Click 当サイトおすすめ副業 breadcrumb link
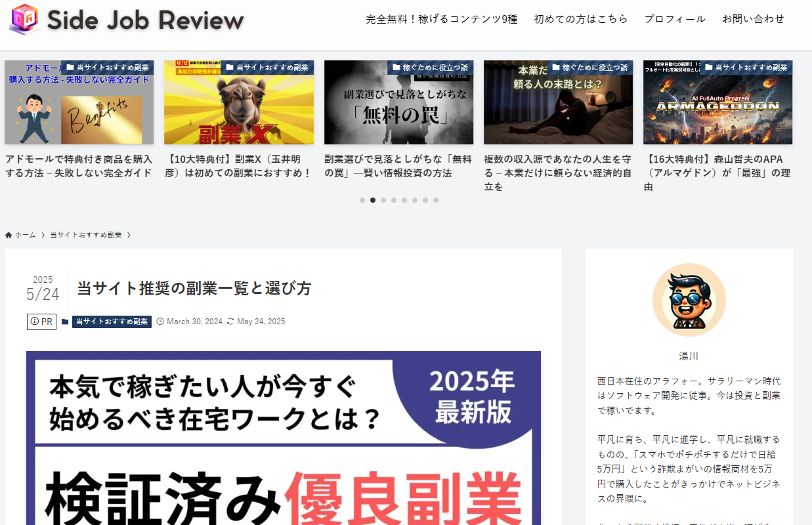The image size is (812, 525). (86, 235)
